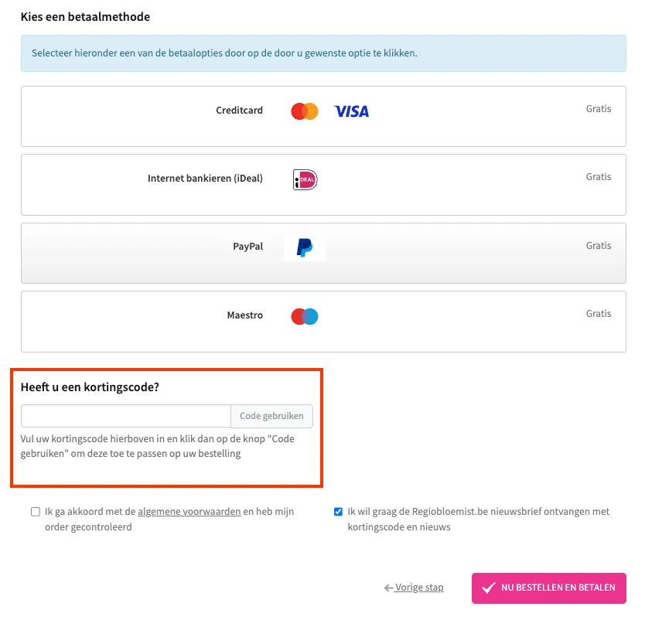Click Gratis label on the Creditcard row

[x=598, y=109]
